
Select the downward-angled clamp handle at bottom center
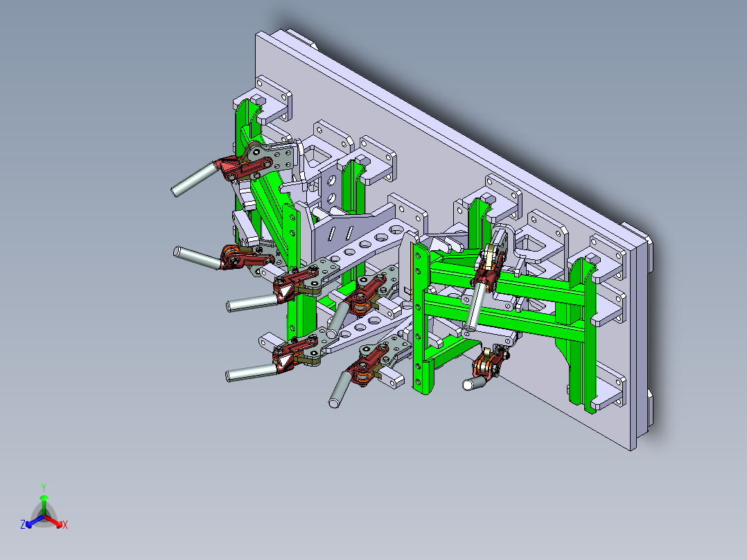340,389
